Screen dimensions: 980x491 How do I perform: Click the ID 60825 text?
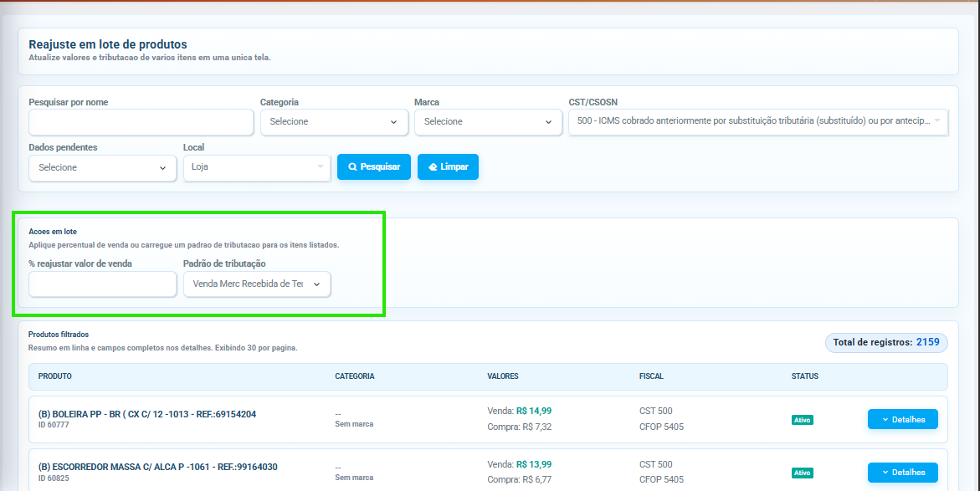(54, 478)
